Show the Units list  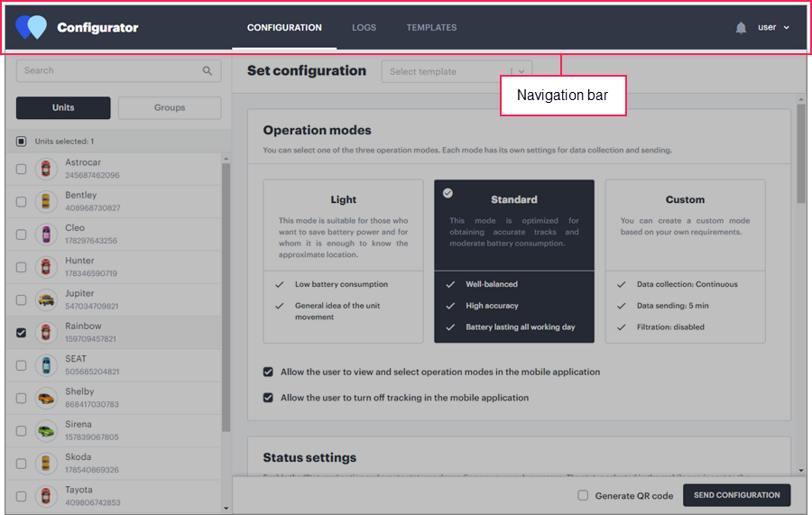[x=63, y=107]
